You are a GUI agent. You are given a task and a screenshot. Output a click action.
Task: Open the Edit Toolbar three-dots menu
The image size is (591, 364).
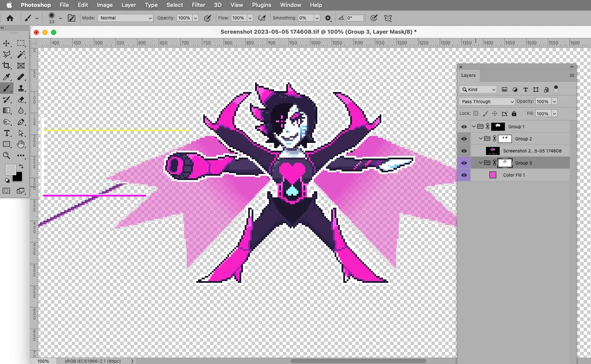tap(21, 155)
